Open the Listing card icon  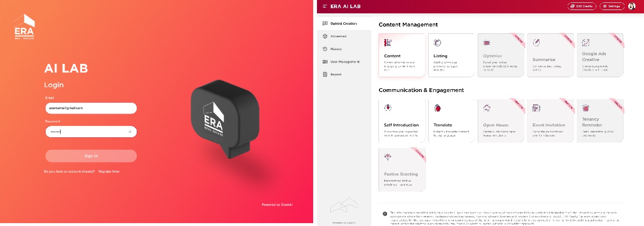click(x=437, y=43)
